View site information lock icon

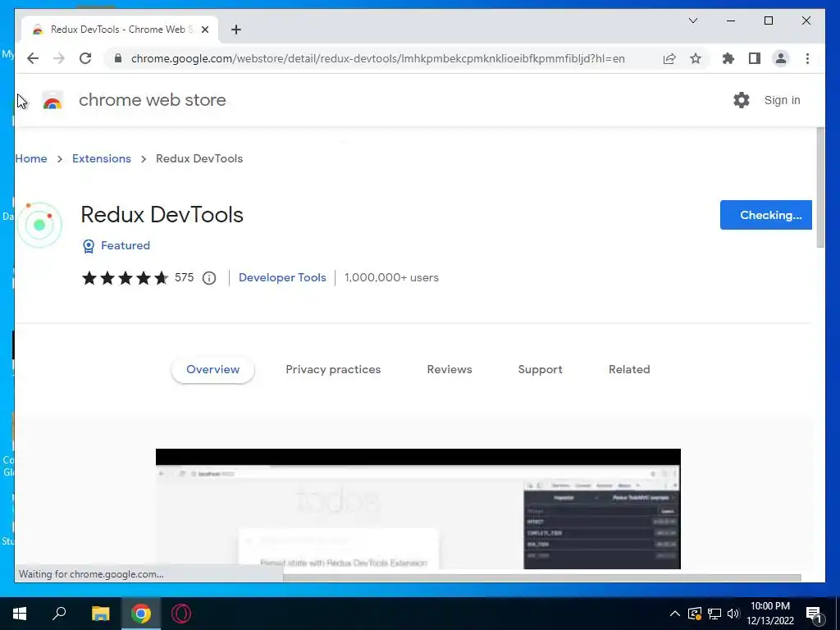pyautogui.click(x=118, y=58)
